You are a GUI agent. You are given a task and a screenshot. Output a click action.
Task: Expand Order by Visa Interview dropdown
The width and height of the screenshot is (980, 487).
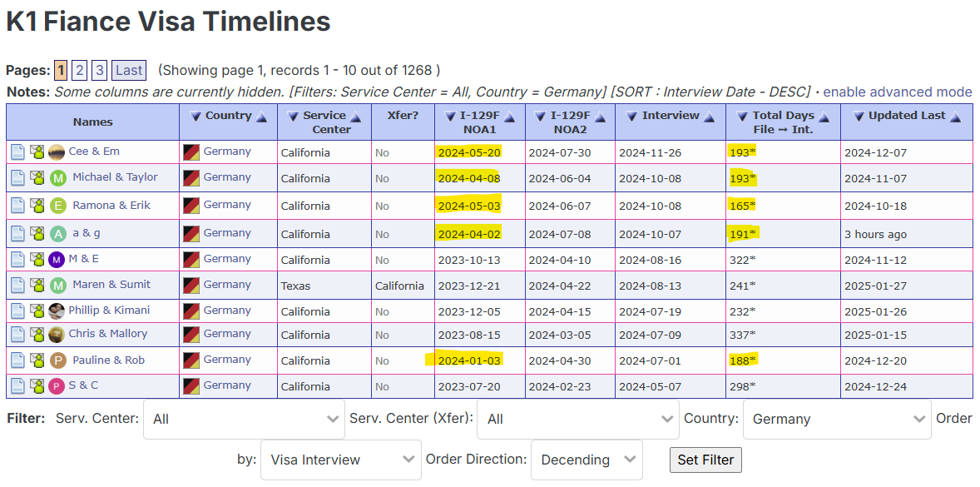[340, 460]
